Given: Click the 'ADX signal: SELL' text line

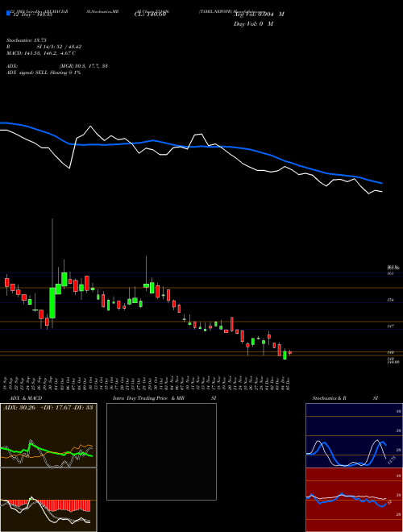Looking at the screenshot, I should (x=44, y=73).
